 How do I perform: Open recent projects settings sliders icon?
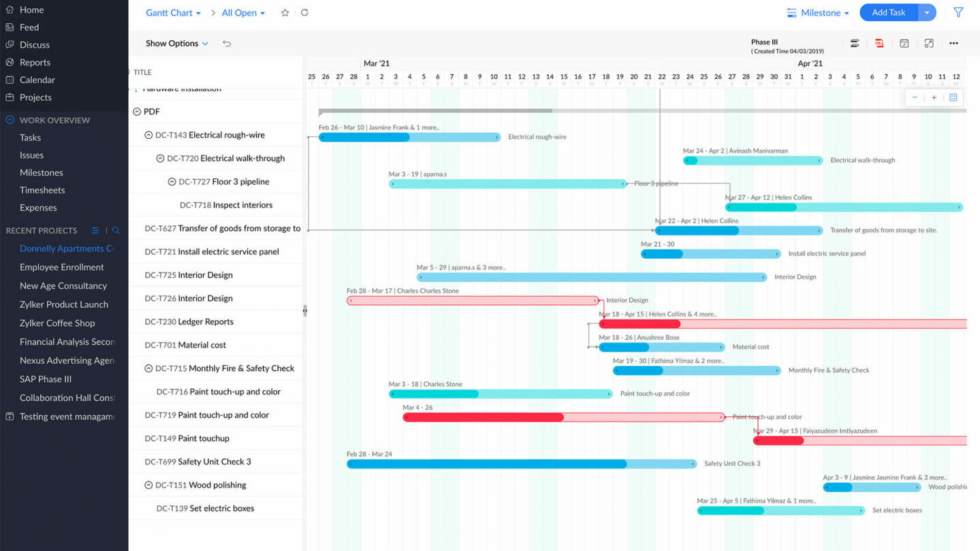[x=95, y=230]
